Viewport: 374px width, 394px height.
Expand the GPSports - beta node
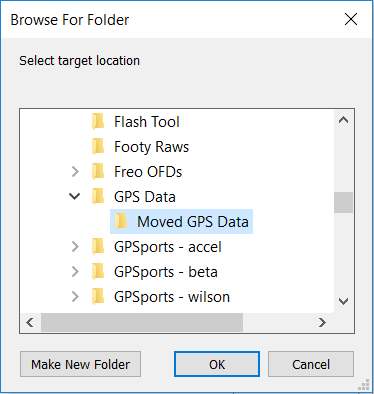click(x=75, y=272)
